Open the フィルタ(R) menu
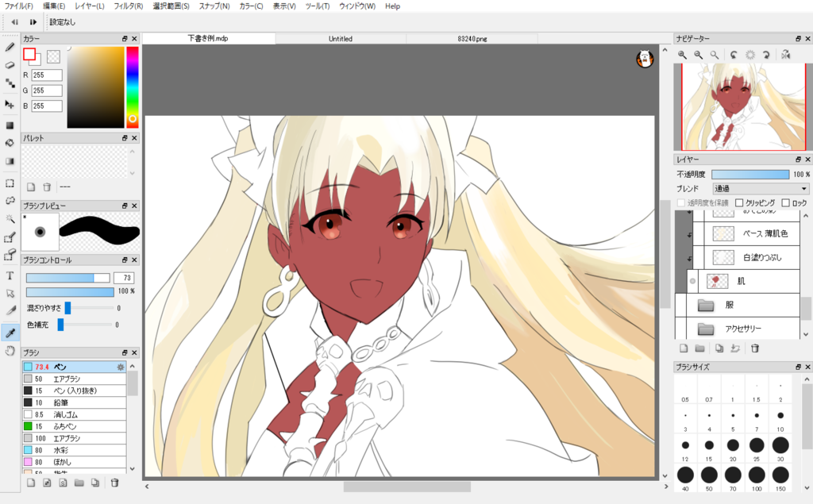This screenshot has height=504, width=813. (128, 6)
